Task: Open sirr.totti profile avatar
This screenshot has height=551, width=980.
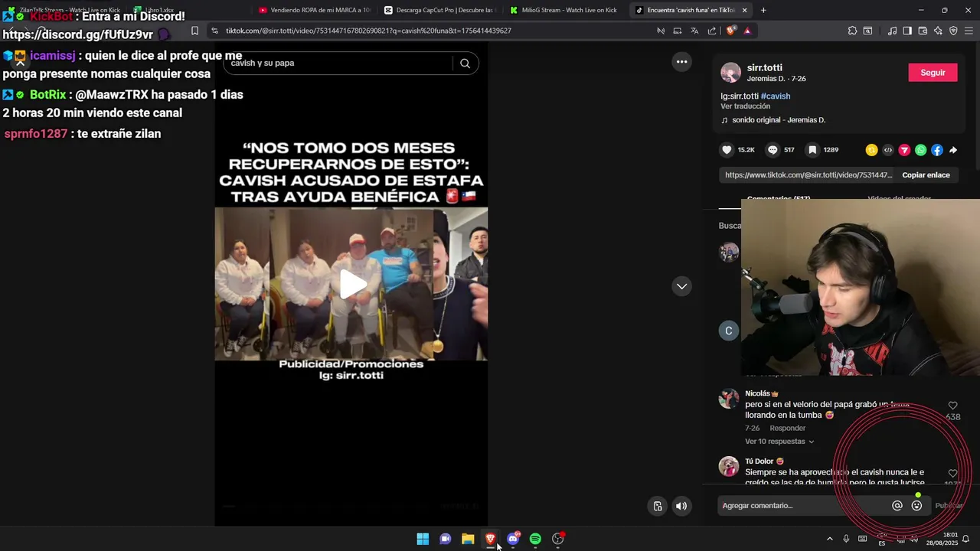Action: click(x=731, y=73)
